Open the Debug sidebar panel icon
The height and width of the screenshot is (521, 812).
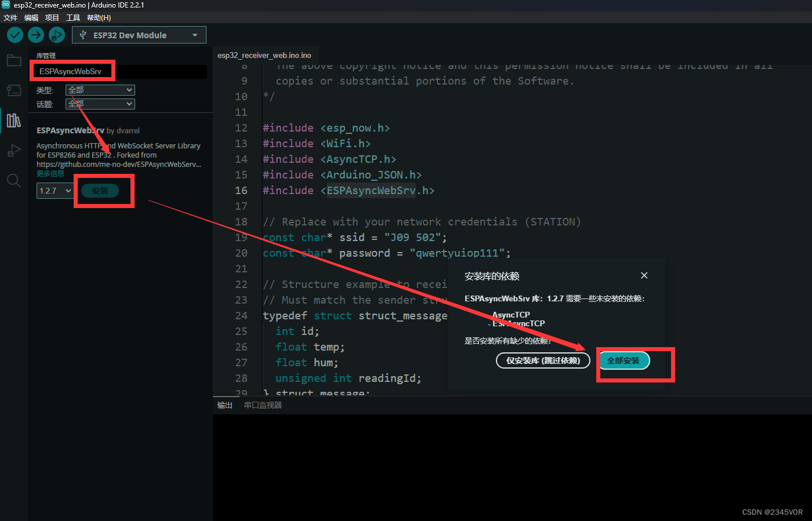[14, 150]
